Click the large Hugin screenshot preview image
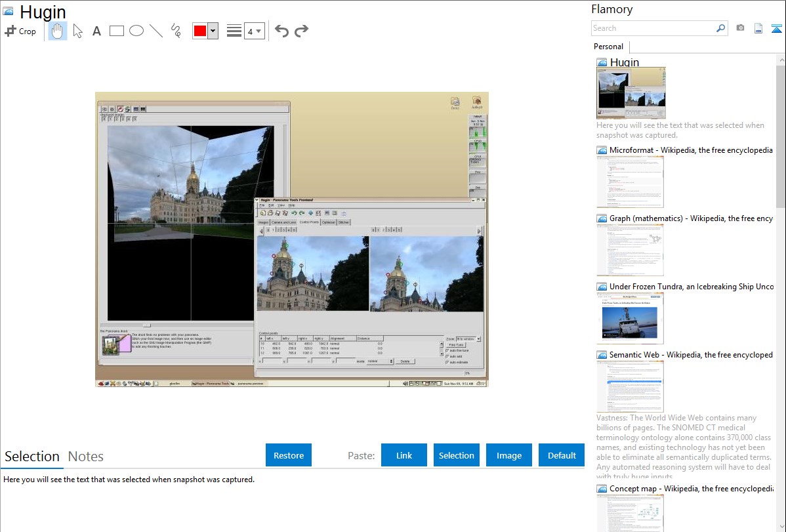786x532 pixels. tap(292, 239)
